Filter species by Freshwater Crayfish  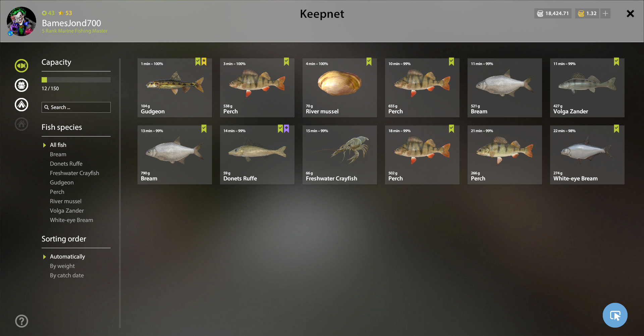point(74,173)
